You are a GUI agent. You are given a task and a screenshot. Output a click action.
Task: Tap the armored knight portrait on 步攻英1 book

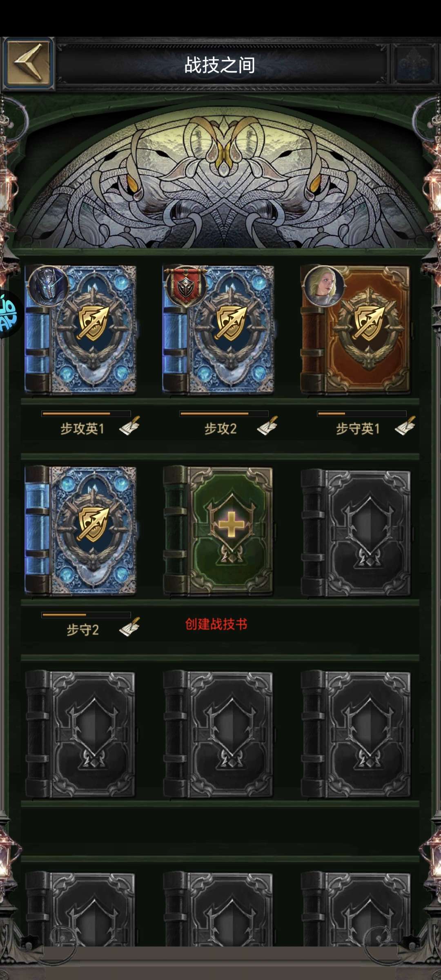48,287
